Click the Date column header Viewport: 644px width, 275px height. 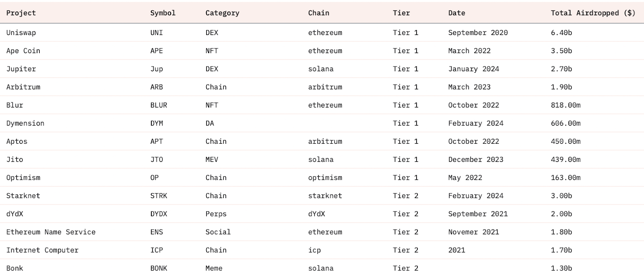click(x=457, y=13)
